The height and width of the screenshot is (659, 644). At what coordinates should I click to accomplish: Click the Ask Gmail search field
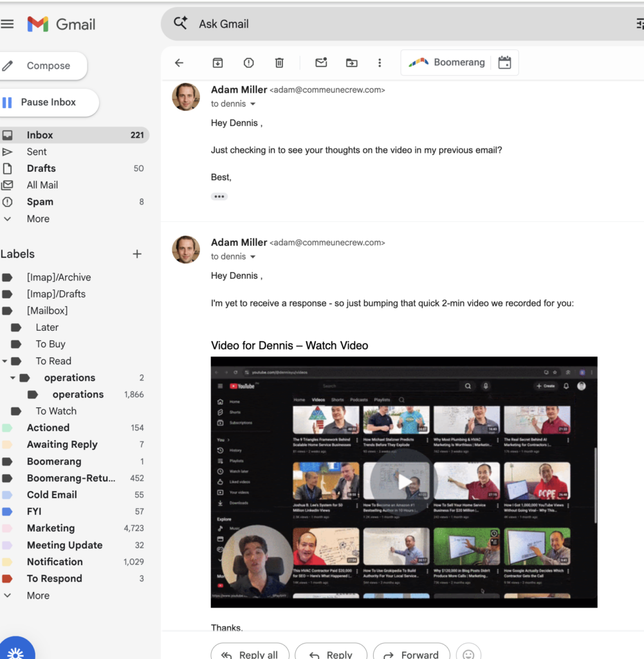point(386,24)
